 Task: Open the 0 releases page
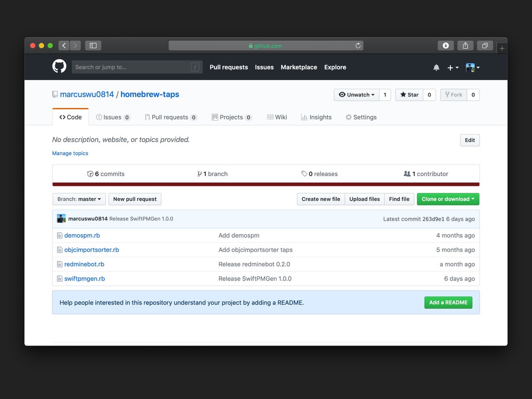pos(320,174)
